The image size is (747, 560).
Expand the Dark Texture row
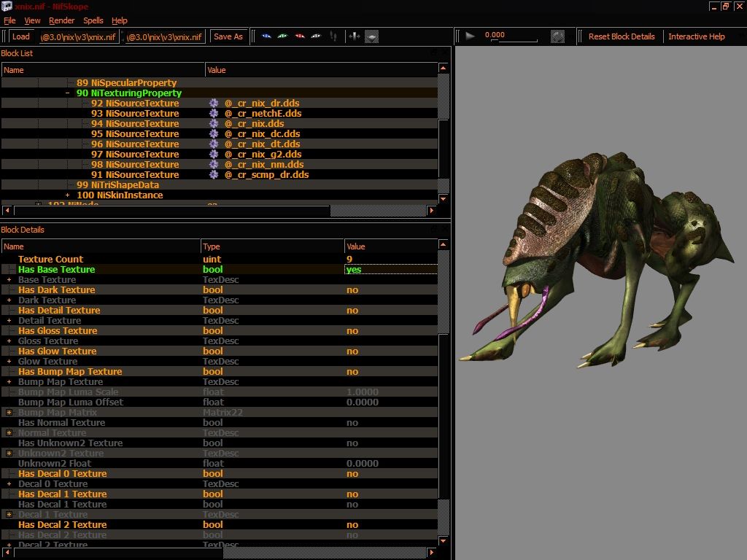(x=9, y=300)
